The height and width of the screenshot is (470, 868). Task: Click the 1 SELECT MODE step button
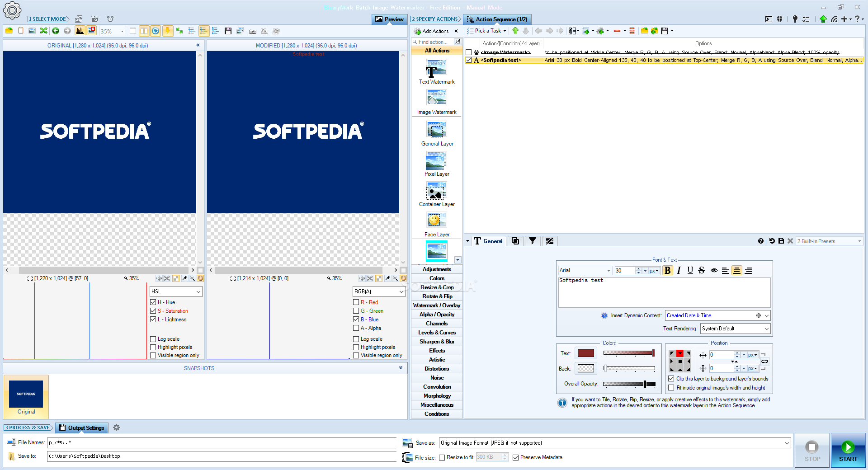coord(48,19)
